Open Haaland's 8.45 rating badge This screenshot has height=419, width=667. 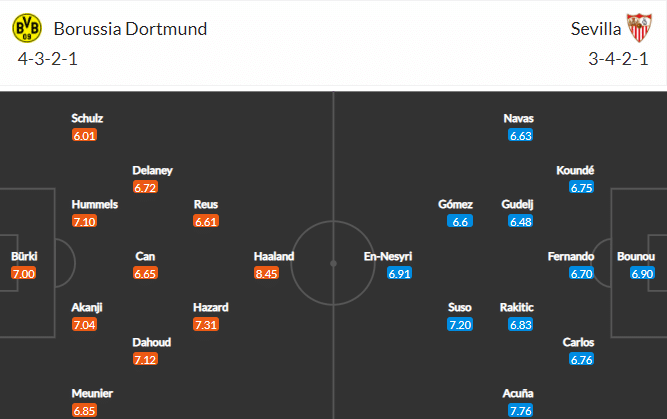(266, 273)
